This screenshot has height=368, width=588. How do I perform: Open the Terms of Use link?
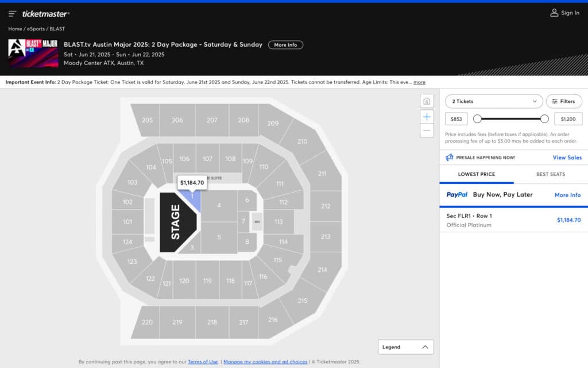point(203,362)
